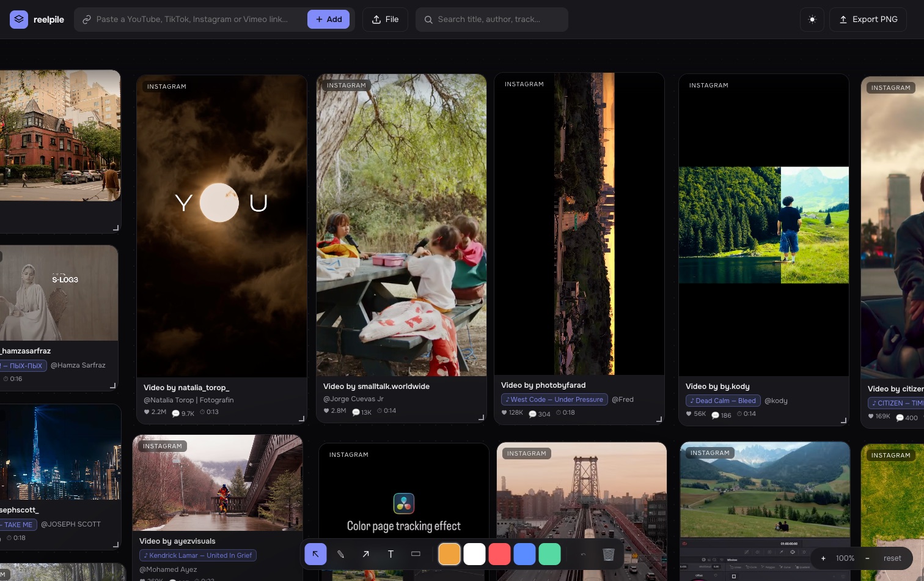Click the reset zoom button
Screen dimensions: 924x581
(892, 558)
